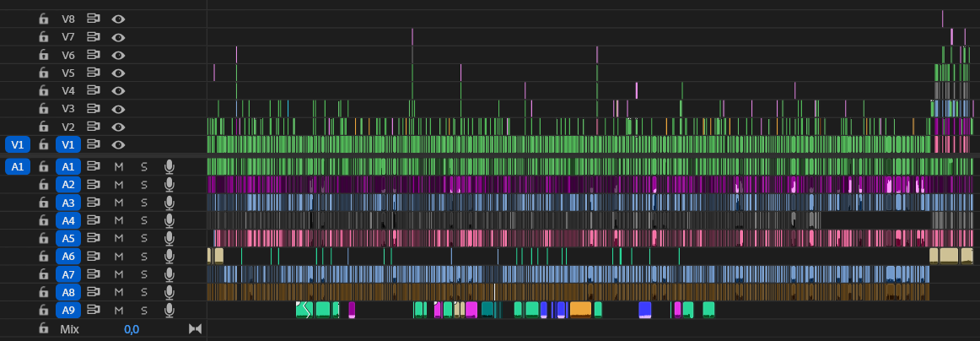The width and height of the screenshot is (980, 341).
Task: Toggle sync lock for V8
Action: 93,19
